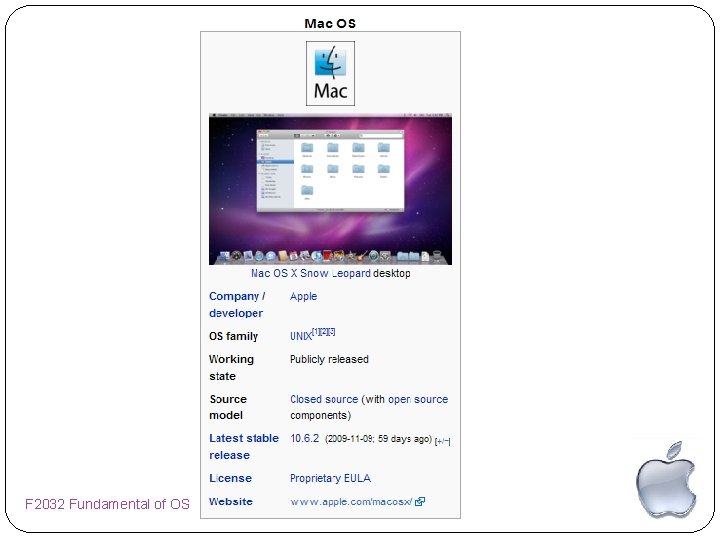Viewport: 720px width, 540px height.
Task: Click the silver Apple logo
Action: coord(666,479)
